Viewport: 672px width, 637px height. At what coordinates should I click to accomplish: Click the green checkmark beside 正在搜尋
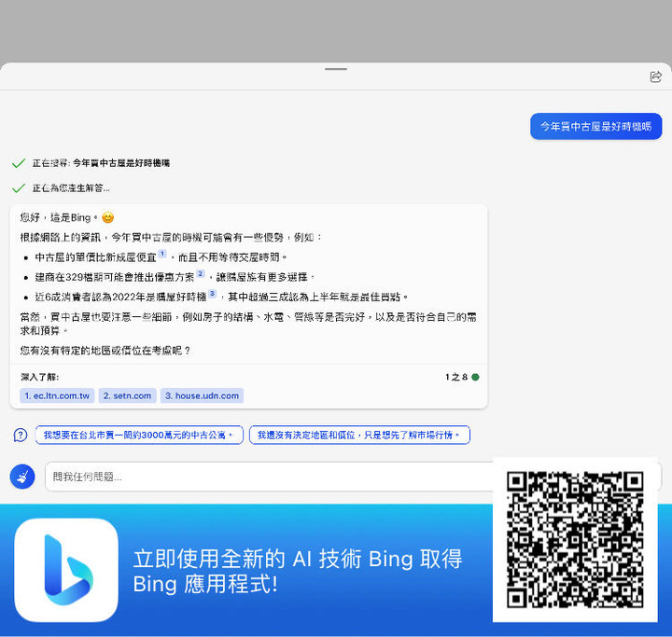pyautogui.click(x=19, y=163)
